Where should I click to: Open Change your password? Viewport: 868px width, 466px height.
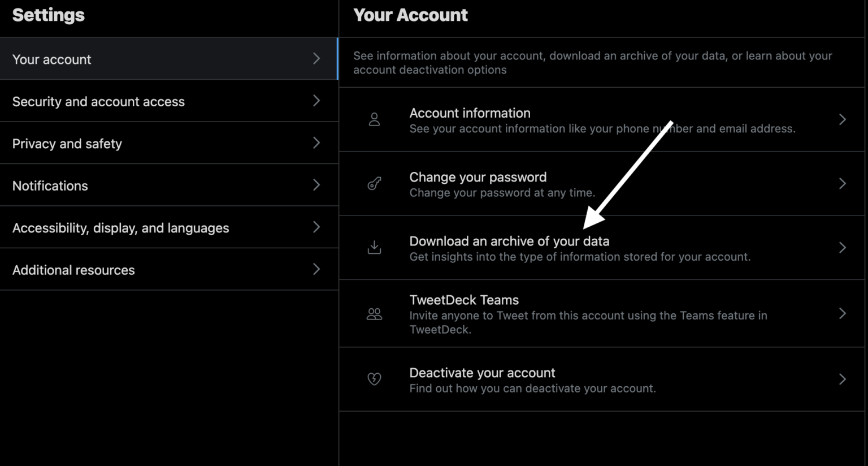point(478,176)
